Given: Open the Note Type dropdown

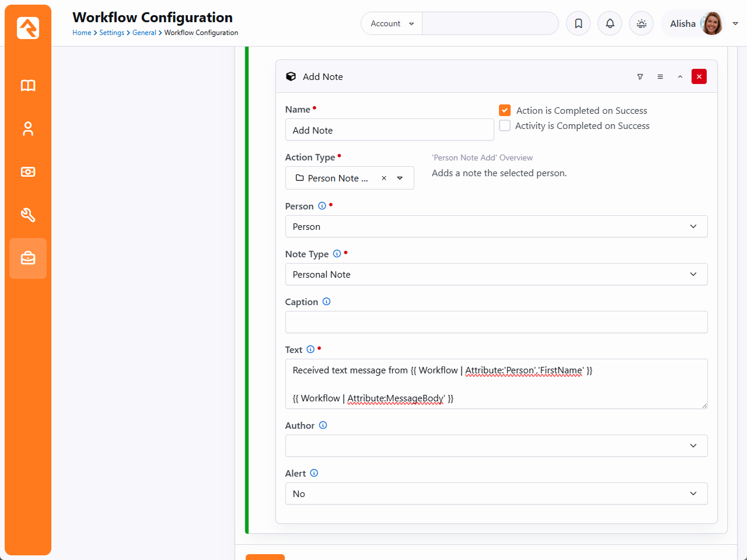Looking at the screenshot, I should pyautogui.click(x=496, y=275).
